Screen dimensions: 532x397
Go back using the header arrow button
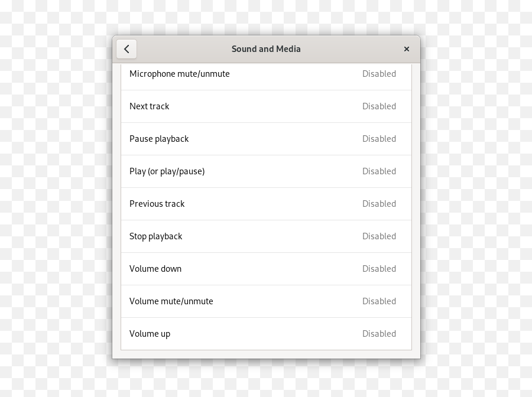[x=126, y=49]
